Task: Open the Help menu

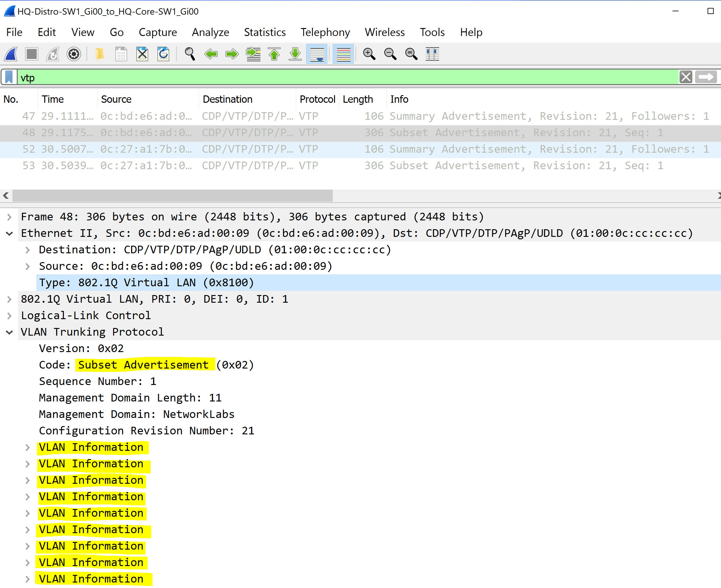Action: tap(471, 32)
